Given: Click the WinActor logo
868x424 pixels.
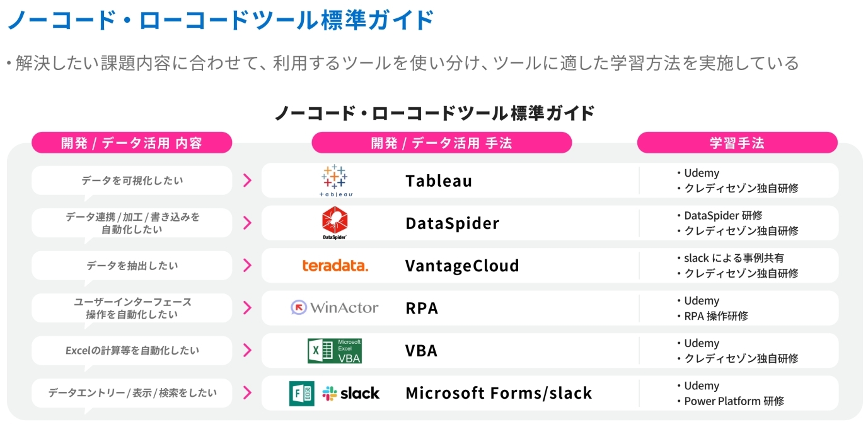Looking at the screenshot, I should (335, 308).
